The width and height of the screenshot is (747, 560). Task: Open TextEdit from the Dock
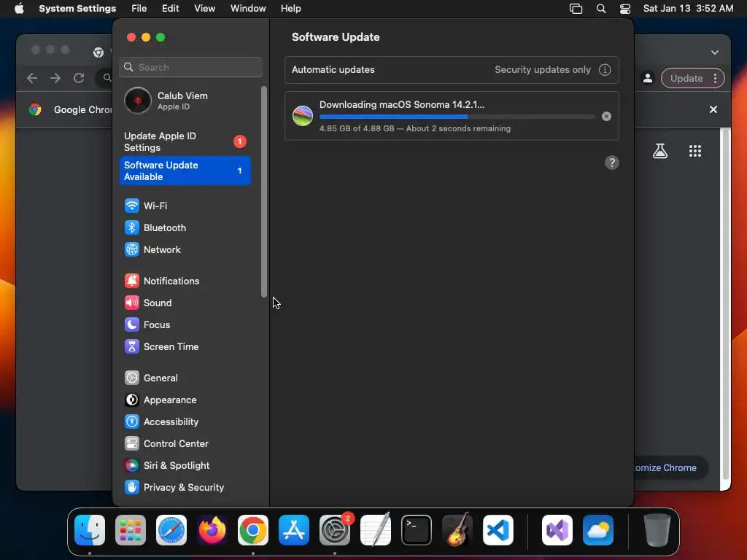[376, 530]
